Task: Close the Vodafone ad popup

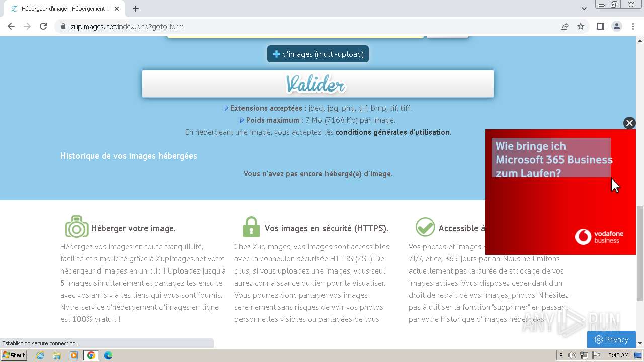Action: pyautogui.click(x=629, y=123)
